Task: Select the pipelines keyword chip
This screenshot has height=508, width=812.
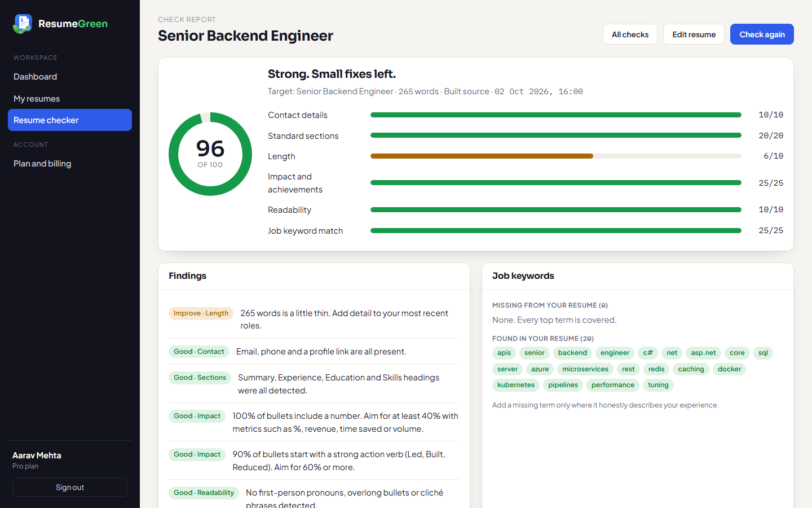Action: tap(563, 385)
